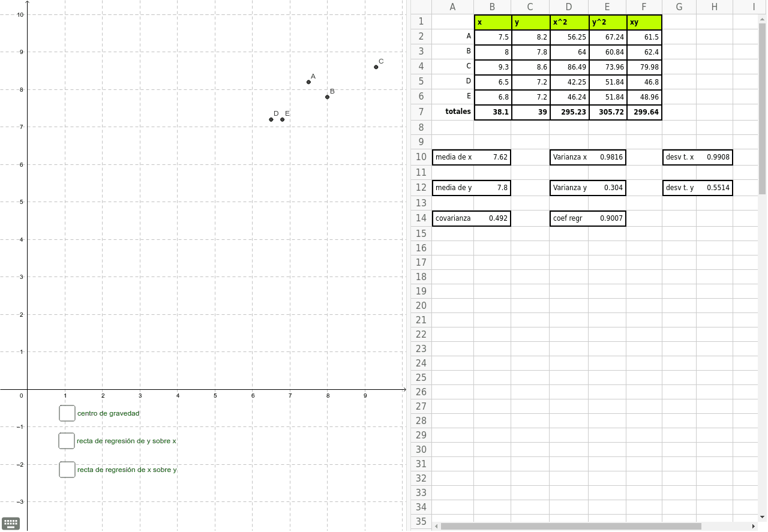
Task: Click row label C in column A
Action: click(453, 67)
